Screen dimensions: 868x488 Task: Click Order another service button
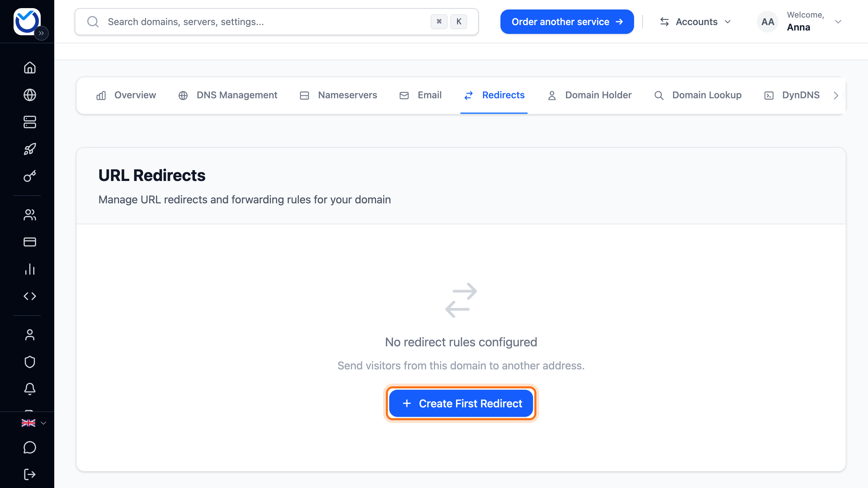click(x=567, y=22)
